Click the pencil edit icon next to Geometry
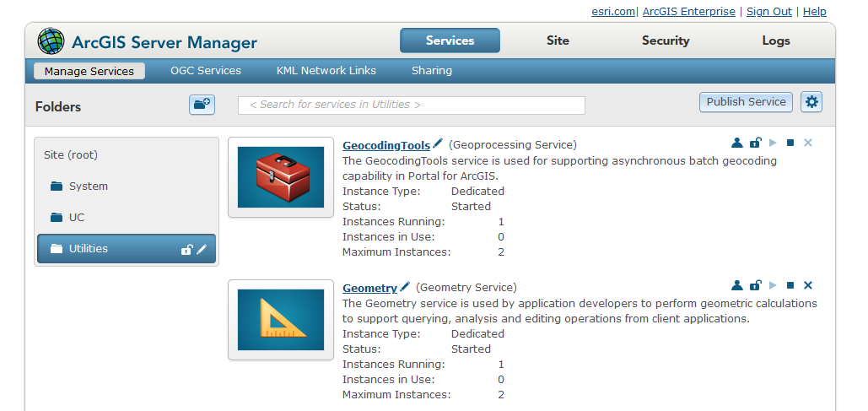Image resolution: width=868 pixels, height=411 pixels. (x=405, y=287)
